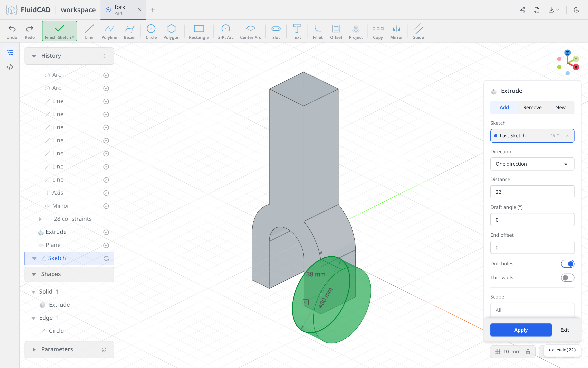Click the status check beside Mirror

click(106, 206)
